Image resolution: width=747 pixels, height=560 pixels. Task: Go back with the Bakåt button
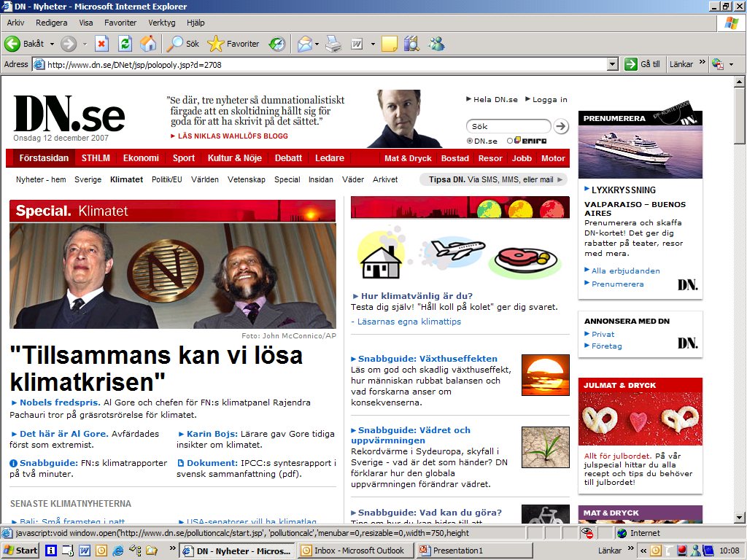pos(24,44)
